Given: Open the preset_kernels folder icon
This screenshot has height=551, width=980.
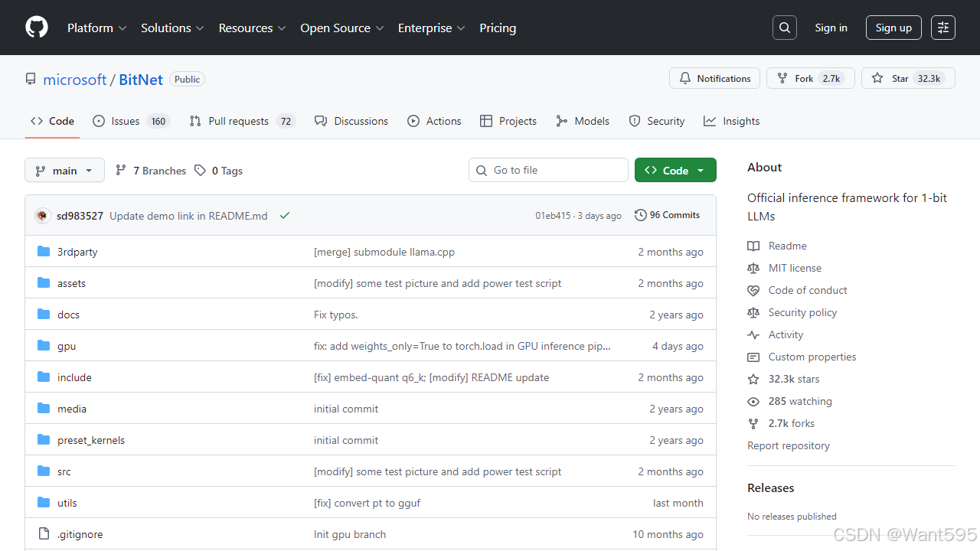Looking at the screenshot, I should 44,440.
